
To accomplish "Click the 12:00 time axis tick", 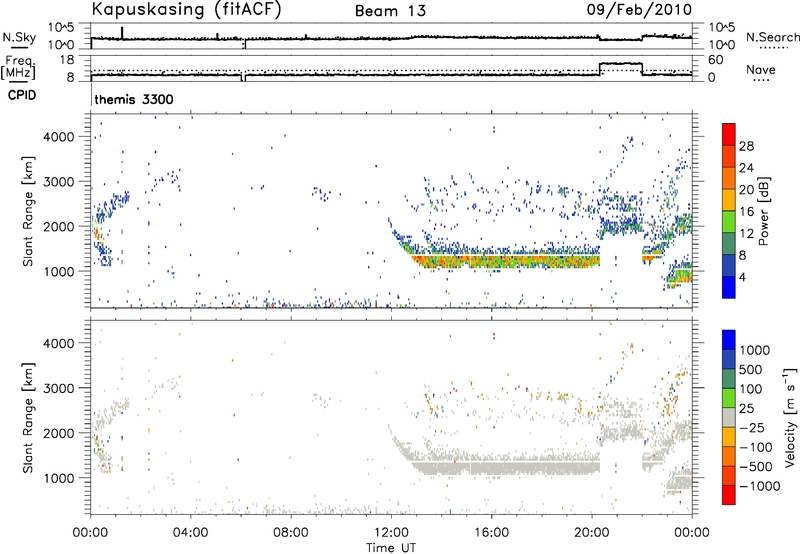I will (x=391, y=533).
